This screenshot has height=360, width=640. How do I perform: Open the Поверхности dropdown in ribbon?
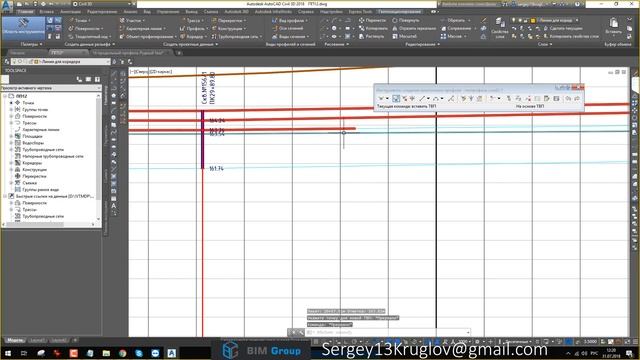86,28
